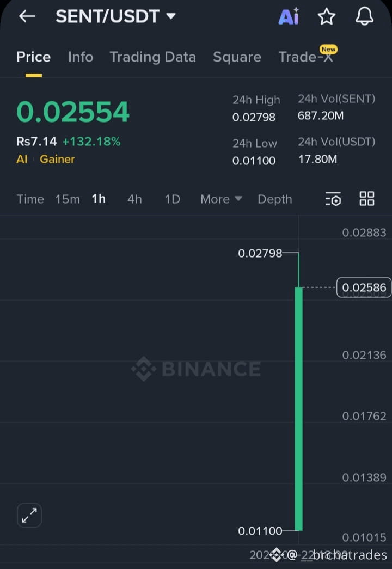Tap the 0.01762 price axis label
The image size is (392, 569).
click(x=364, y=416)
